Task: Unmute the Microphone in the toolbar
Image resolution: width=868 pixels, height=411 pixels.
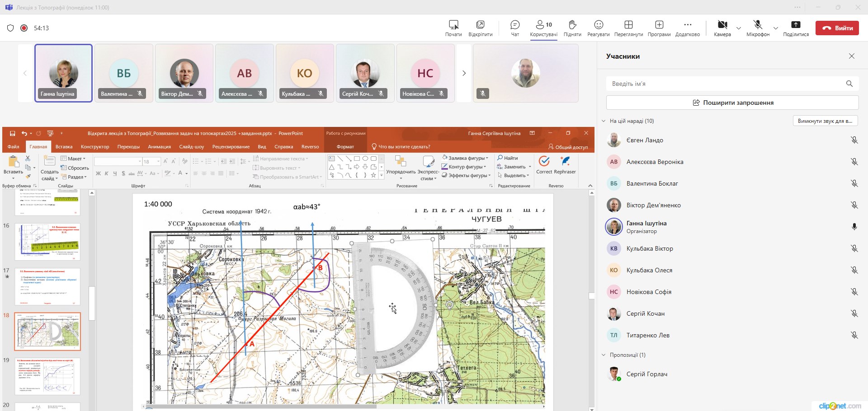Action: (x=758, y=25)
